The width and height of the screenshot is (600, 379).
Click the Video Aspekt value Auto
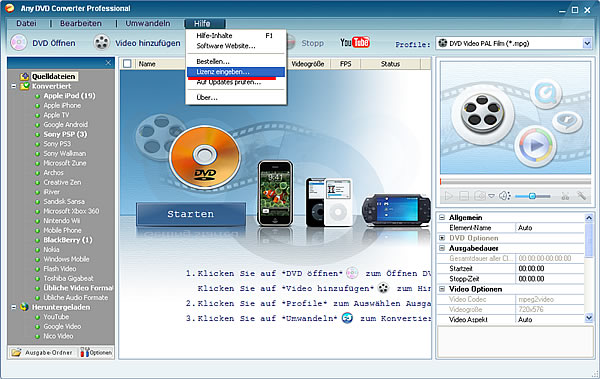pyautogui.click(x=550, y=319)
